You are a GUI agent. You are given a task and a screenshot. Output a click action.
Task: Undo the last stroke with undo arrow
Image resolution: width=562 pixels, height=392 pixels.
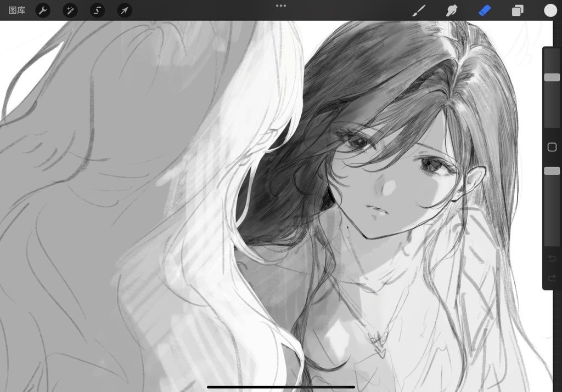(552, 258)
